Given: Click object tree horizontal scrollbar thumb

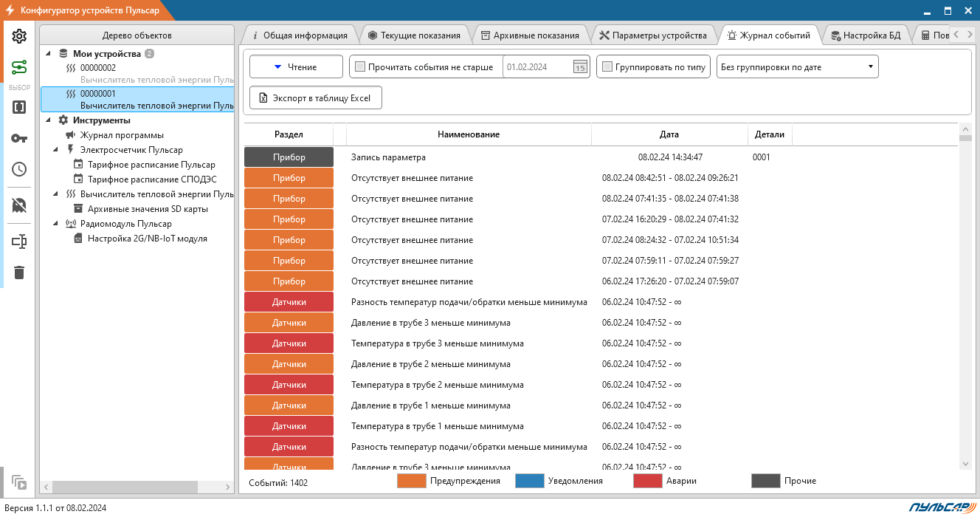Looking at the screenshot, I should (x=126, y=487).
